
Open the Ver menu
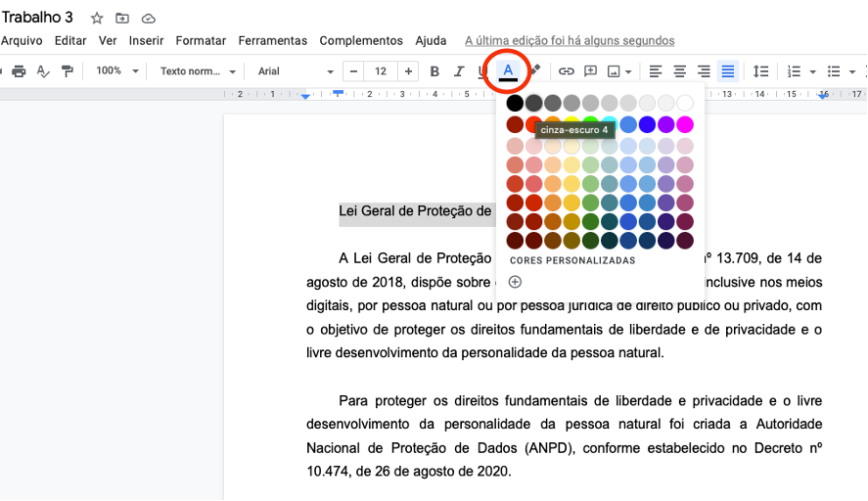[108, 40]
